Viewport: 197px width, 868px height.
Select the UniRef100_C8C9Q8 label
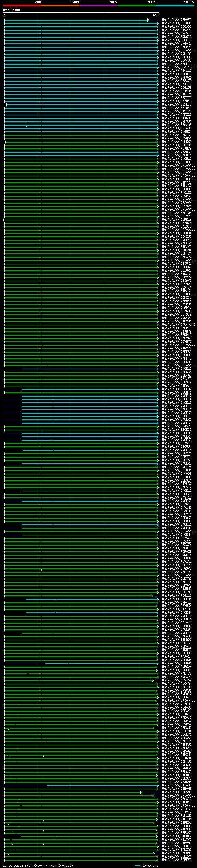point(177,26)
